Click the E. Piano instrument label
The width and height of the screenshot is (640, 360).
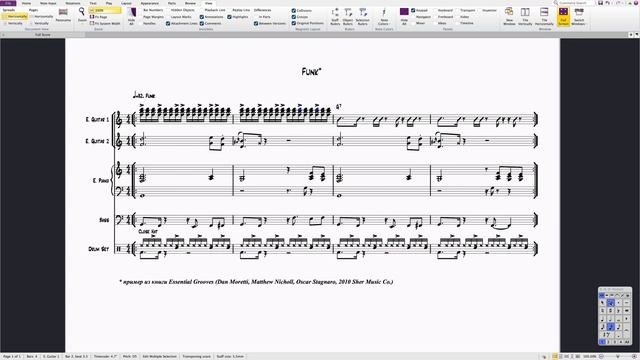tap(101, 180)
